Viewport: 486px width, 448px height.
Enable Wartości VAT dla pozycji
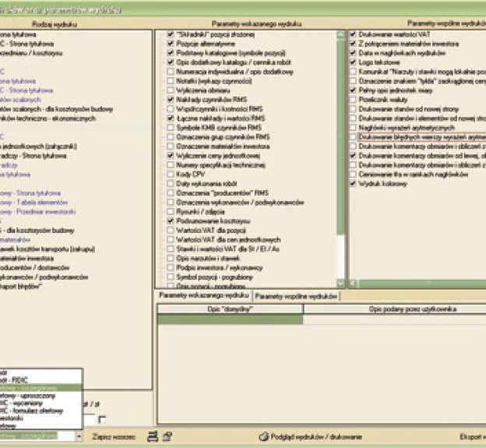pyautogui.click(x=171, y=231)
